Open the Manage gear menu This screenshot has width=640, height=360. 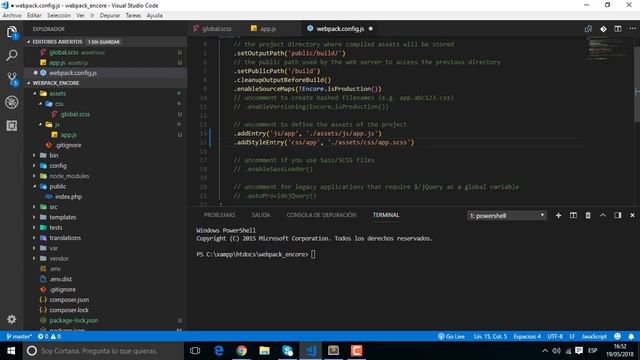(x=12, y=319)
